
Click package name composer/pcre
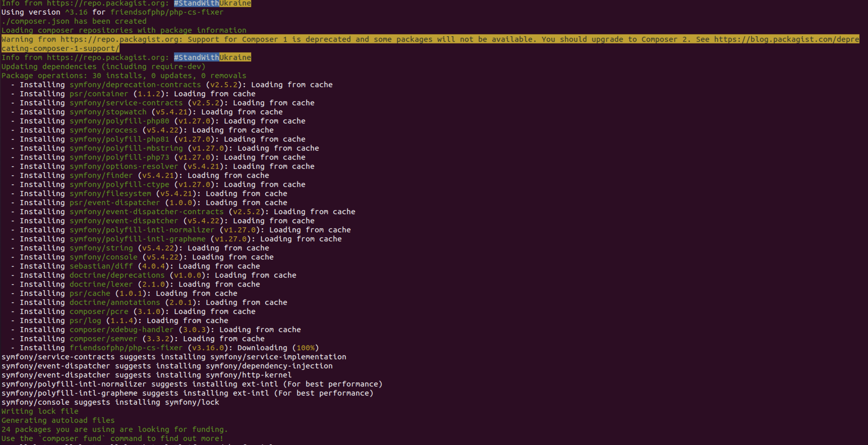tap(99, 312)
